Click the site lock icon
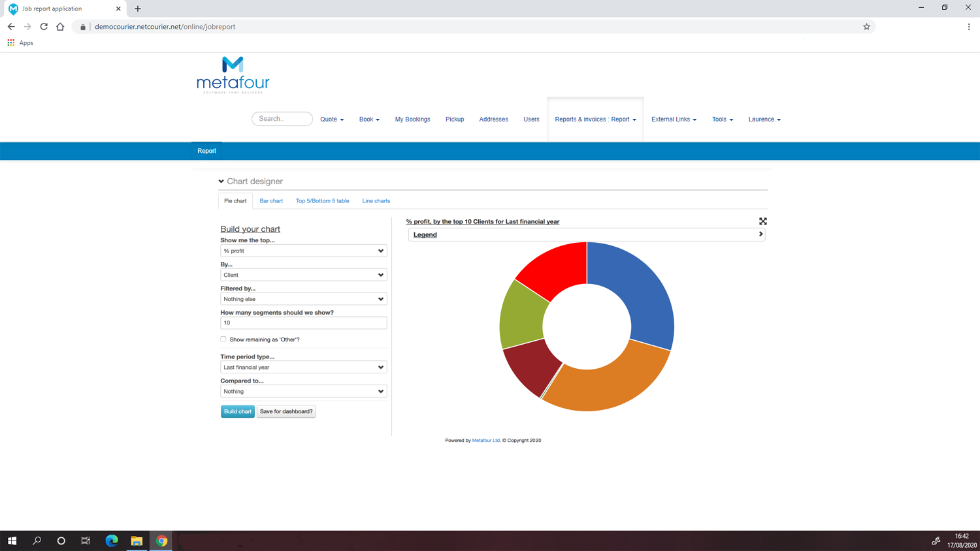 coord(83,27)
